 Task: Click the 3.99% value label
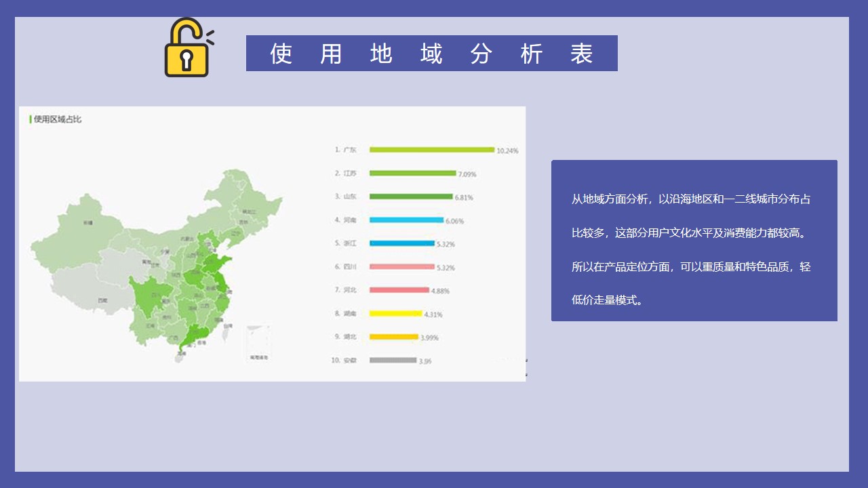pyautogui.click(x=429, y=338)
